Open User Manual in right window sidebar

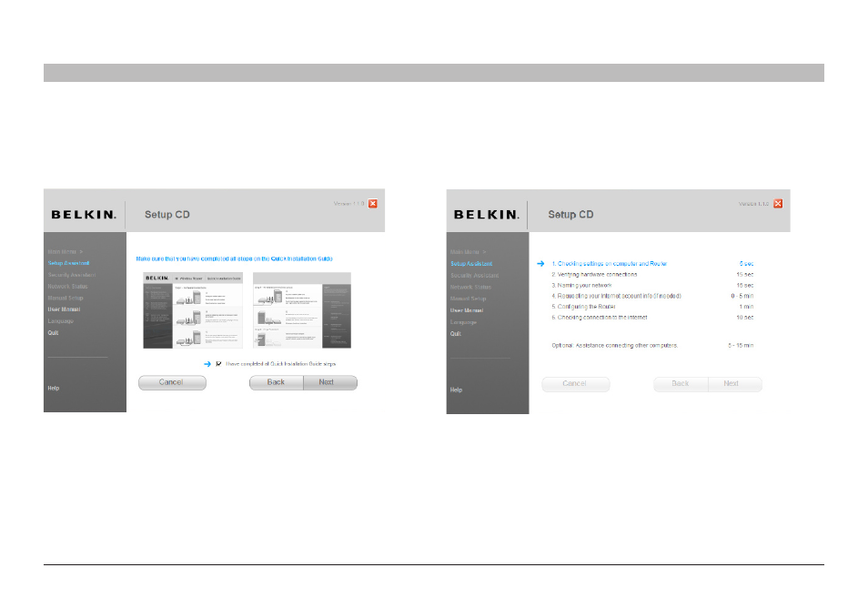tap(467, 310)
